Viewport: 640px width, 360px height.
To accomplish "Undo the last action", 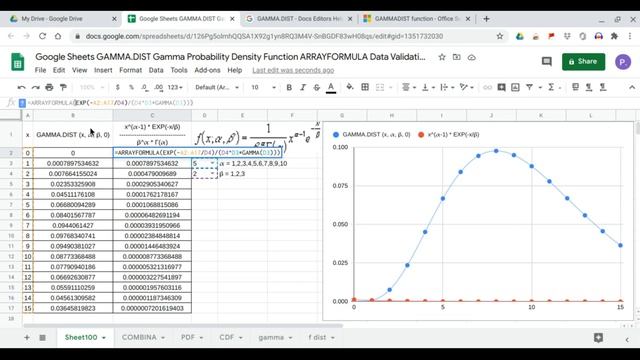I will click(21, 87).
